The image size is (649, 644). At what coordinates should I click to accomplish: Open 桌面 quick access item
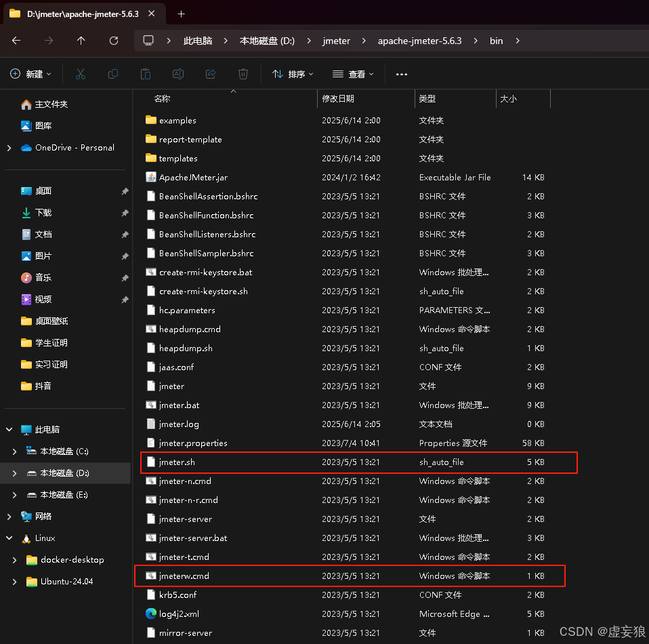43,190
